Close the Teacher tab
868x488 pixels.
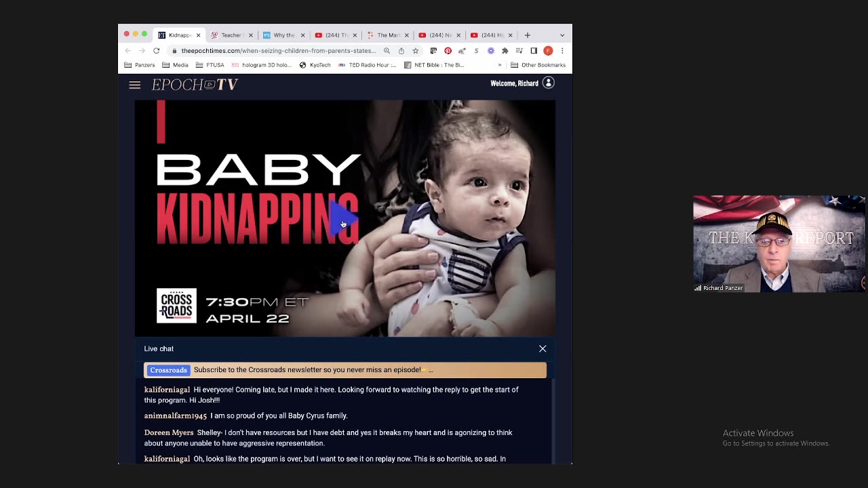click(251, 35)
